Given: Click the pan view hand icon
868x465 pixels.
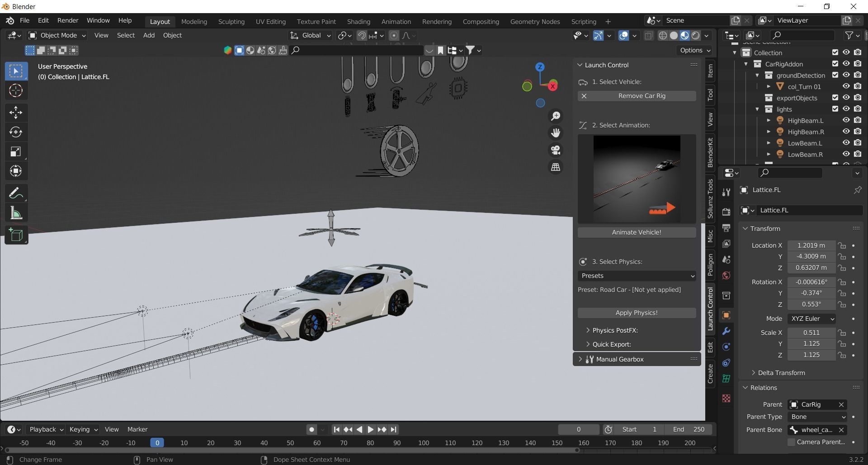Looking at the screenshot, I should click(556, 133).
